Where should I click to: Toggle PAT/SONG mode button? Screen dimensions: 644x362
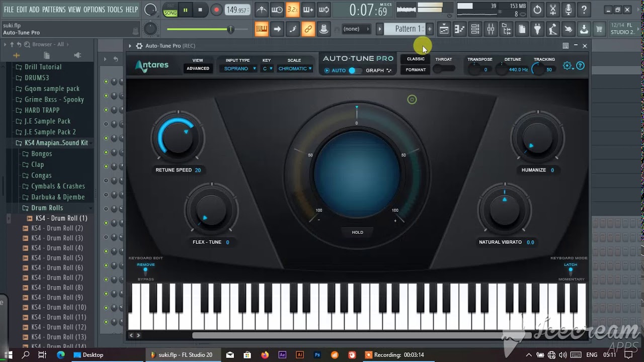(170, 10)
